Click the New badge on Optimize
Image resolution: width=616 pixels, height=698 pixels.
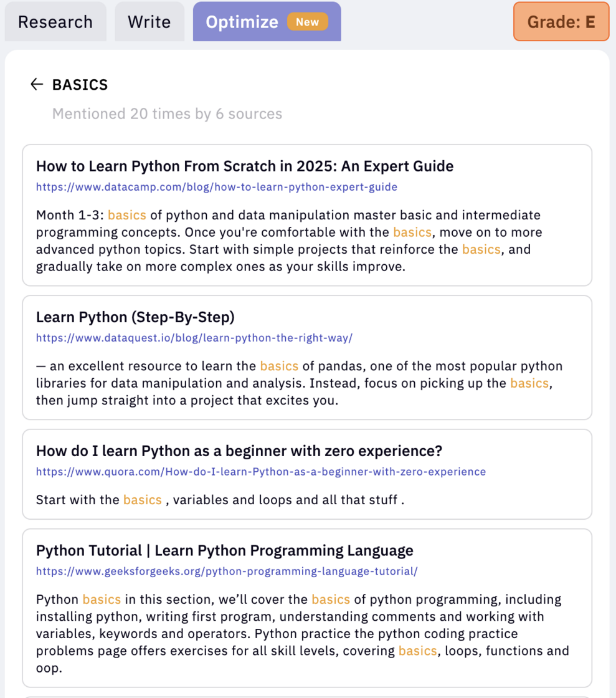307,22
